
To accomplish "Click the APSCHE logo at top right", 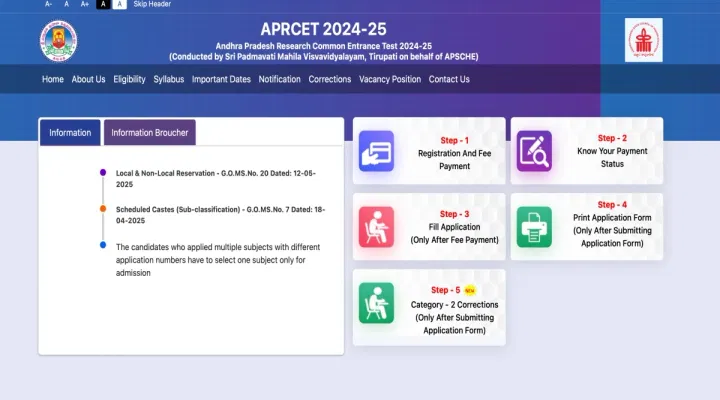I will click(643, 40).
